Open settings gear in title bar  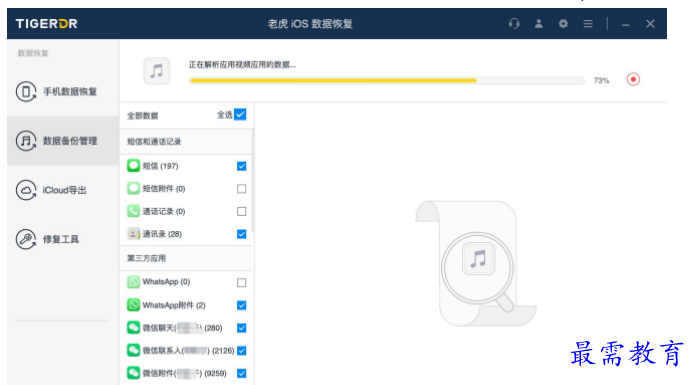click(563, 23)
